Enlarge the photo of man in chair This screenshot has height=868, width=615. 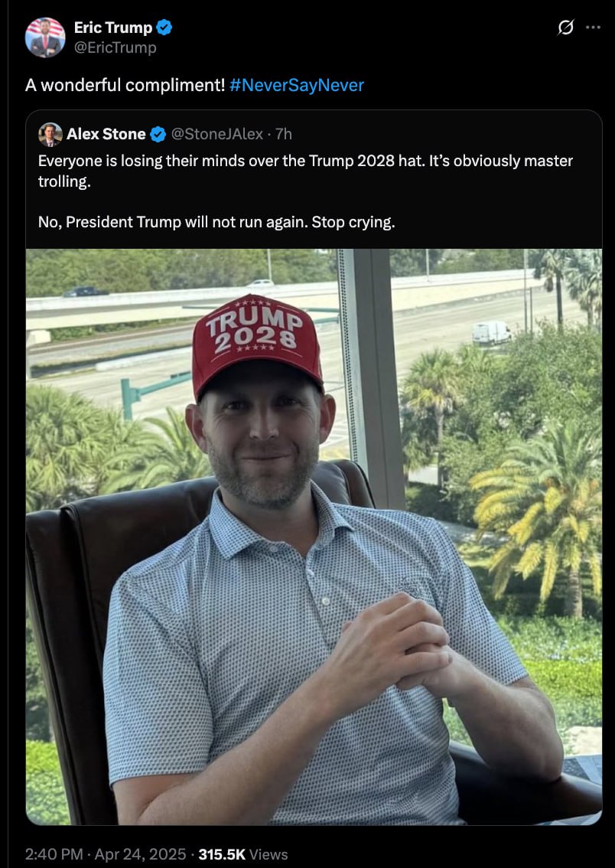click(x=314, y=537)
